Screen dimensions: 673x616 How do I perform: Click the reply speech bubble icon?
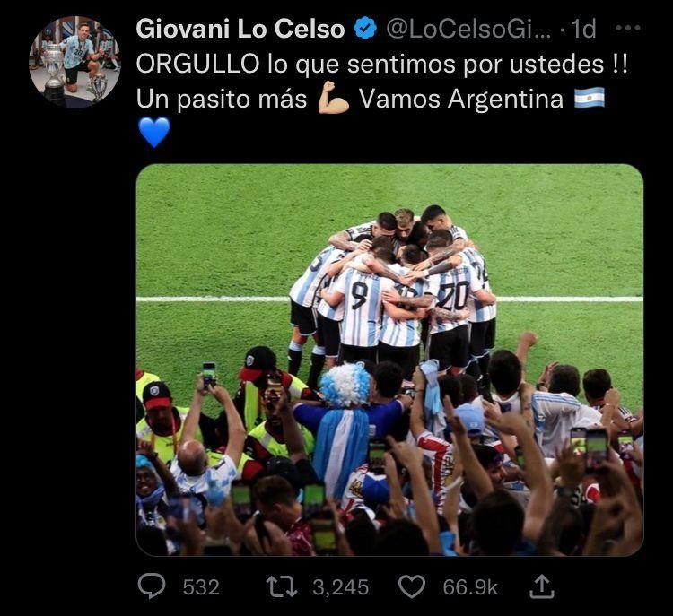[x=152, y=586]
